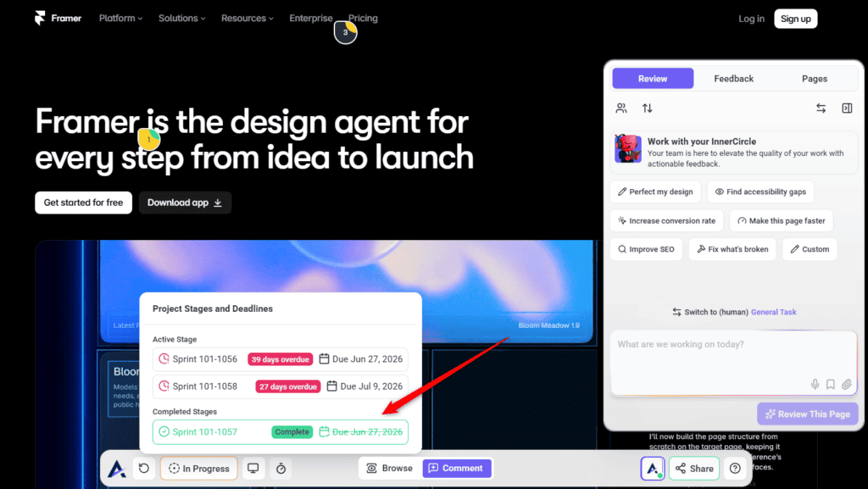The width and height of the screenshot is (868, 489).
Task: Open the Platform dropdown menu
Action: pyautogui.click(x=120, y=19)
